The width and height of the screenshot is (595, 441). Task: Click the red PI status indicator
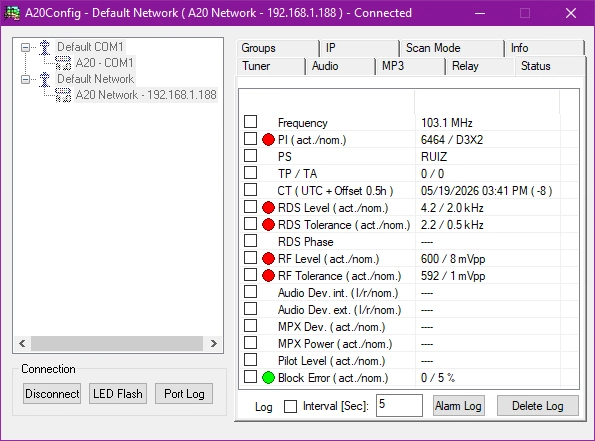(x=268, y=140)
